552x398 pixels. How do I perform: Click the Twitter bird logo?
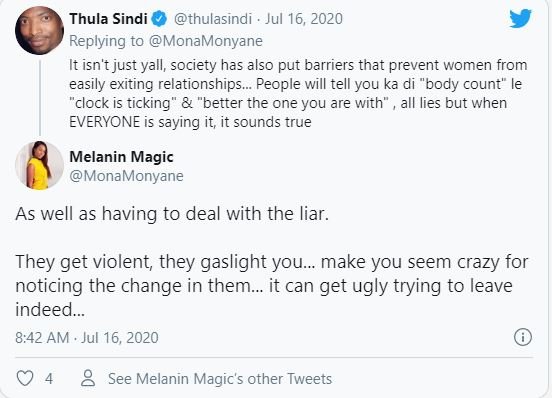tap(520, 18)
